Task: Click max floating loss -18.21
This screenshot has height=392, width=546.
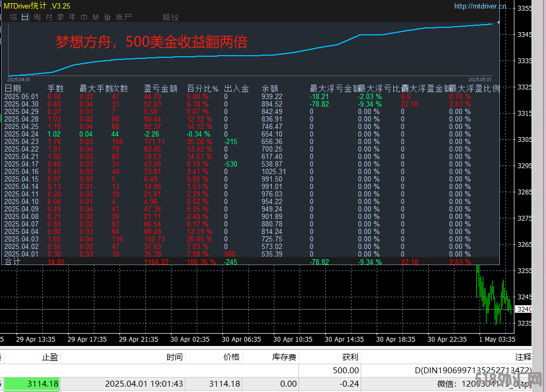Action: 319,96
